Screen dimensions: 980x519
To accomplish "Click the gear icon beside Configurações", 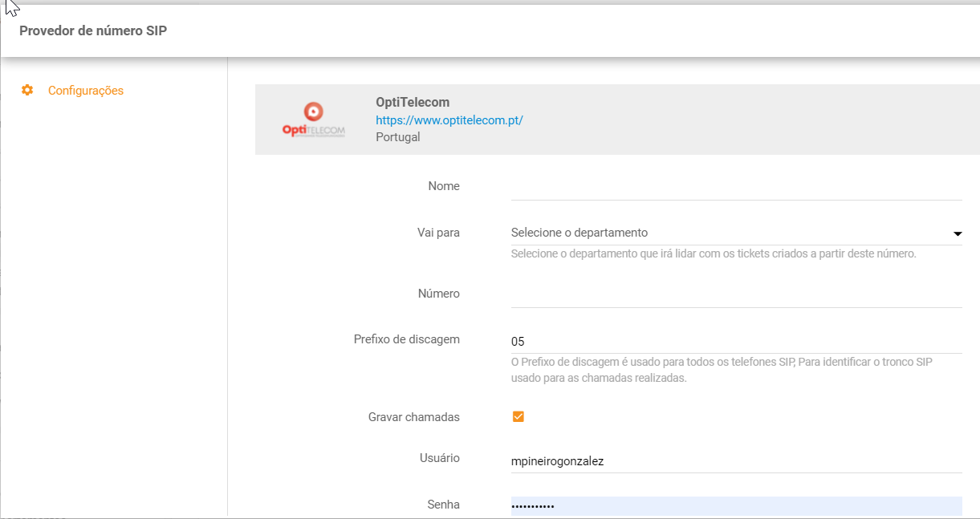I will (x=27, y=91).
